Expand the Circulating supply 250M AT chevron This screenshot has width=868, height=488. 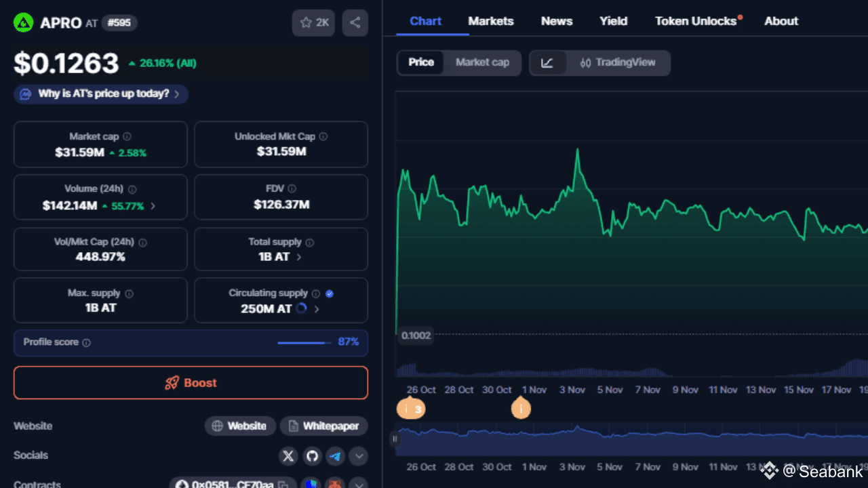click(x=317, y=309)
